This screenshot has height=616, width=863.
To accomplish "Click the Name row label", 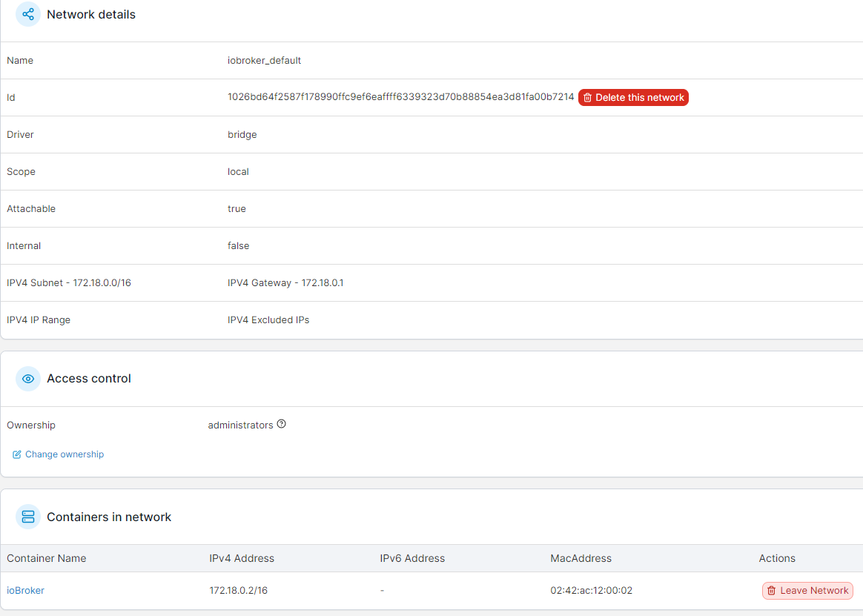I will [20, 61].
